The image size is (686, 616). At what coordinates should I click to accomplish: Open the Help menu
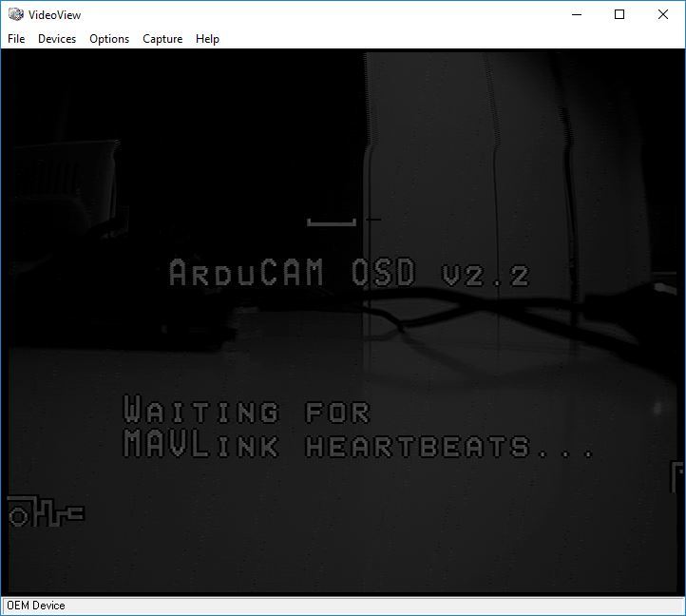207,39
